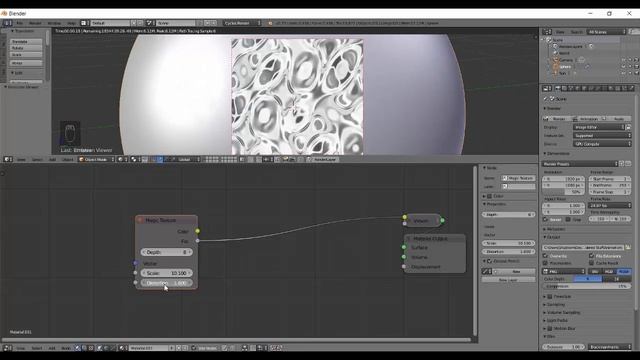Toggle the File Extensions checkbox
This screenshot has width=640, height=360.
(591, 256)
